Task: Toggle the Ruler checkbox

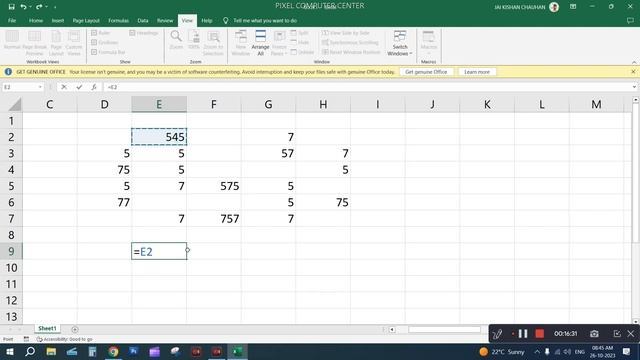Action: [x=100, y=33]
